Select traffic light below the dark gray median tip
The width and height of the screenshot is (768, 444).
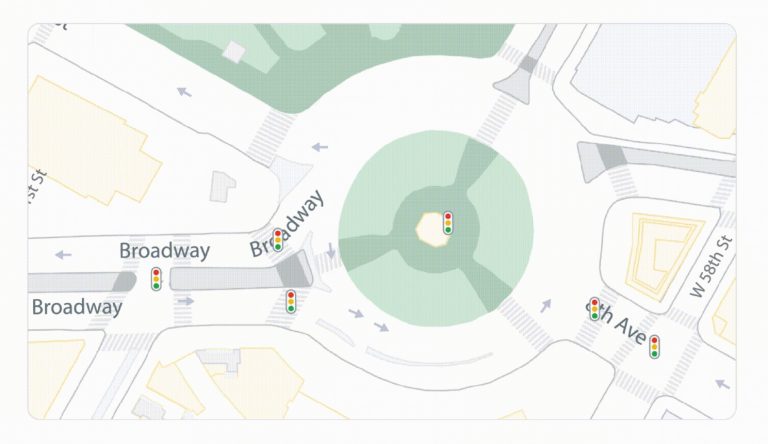291,301
